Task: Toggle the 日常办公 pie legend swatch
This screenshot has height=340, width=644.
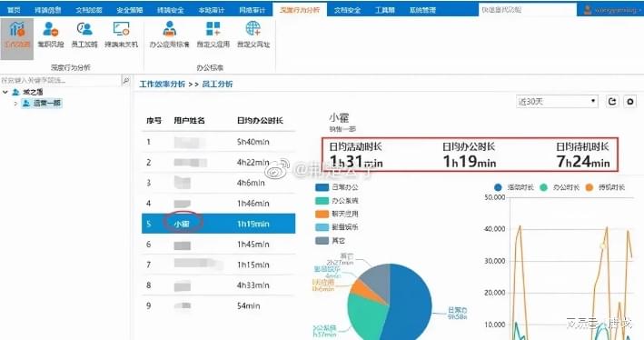Action: point(322,187)
